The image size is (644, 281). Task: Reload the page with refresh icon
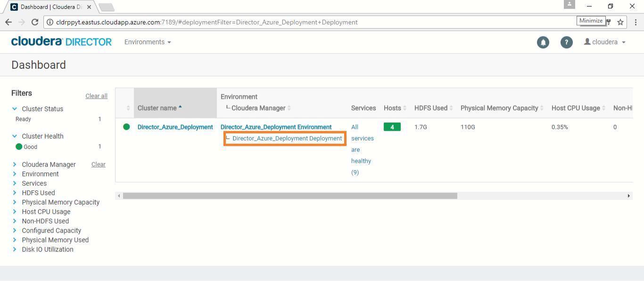pyautogui.click(x=35, y=22)
